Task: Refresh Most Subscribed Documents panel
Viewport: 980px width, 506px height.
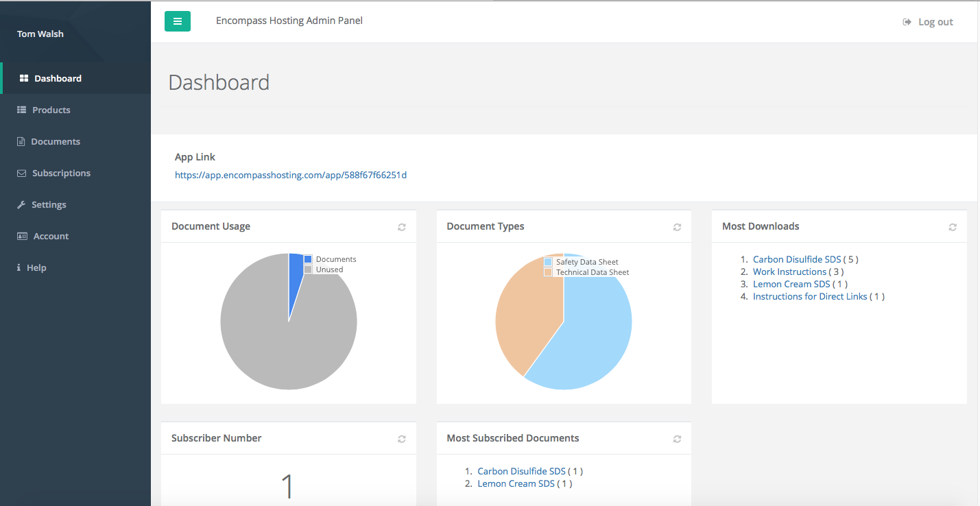Action: 677,439
